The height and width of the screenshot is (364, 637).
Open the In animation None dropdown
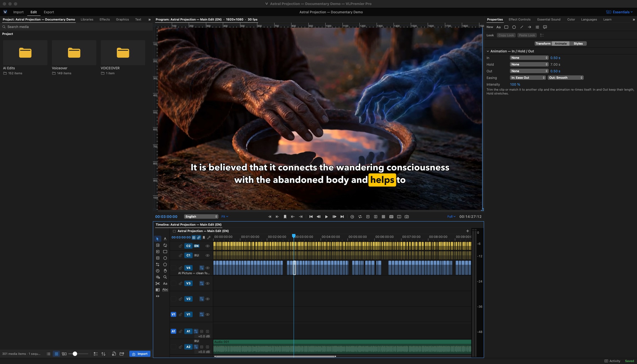click(529, 58)
